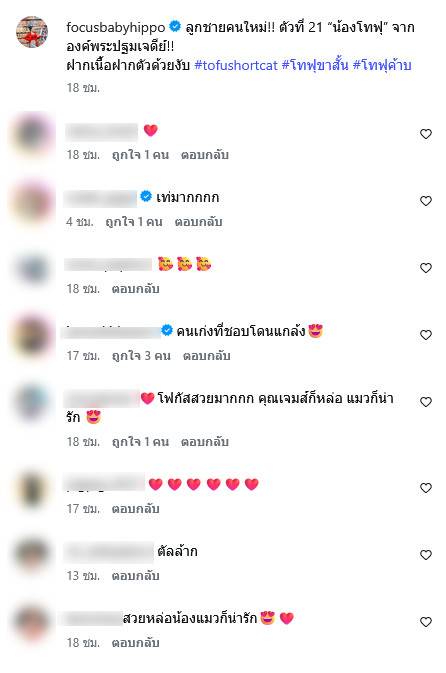View likes on the เท่มากกกก comment
Image resolution: width=446 pixels, height=673 pixels.
[x=134, y=222]
